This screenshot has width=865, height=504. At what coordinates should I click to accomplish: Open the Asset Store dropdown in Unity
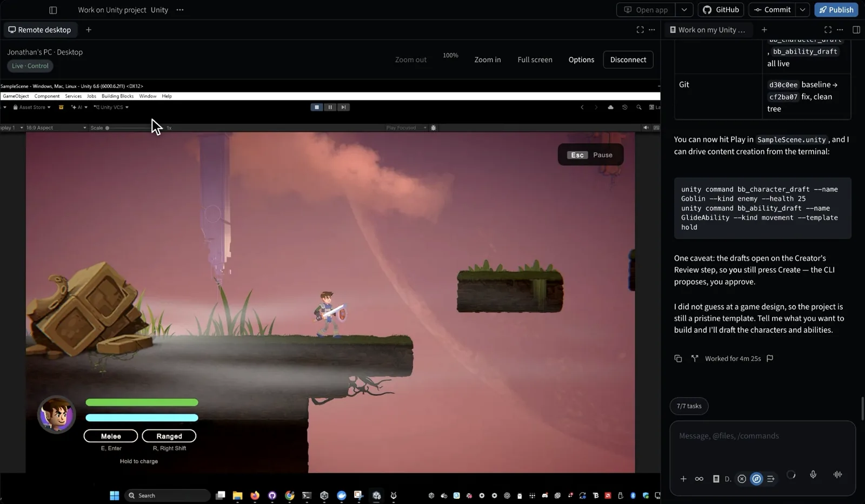(x=32, y=107)
